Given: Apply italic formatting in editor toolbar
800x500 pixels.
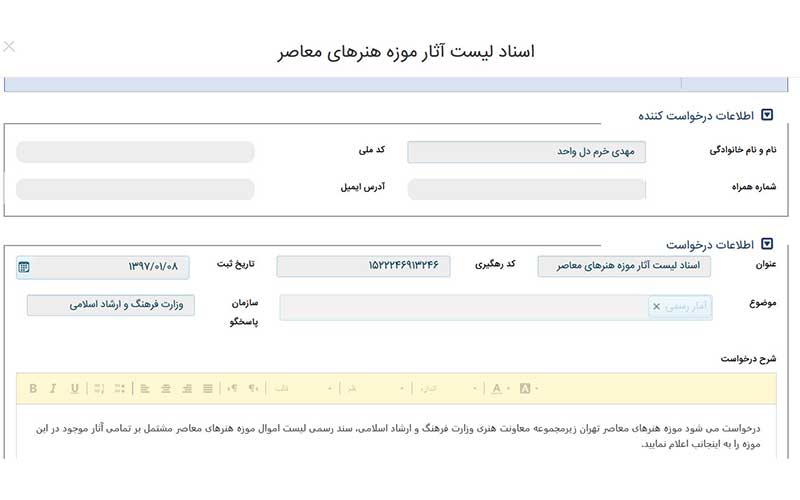Looking at the screenshot, I should pos(53,388).
